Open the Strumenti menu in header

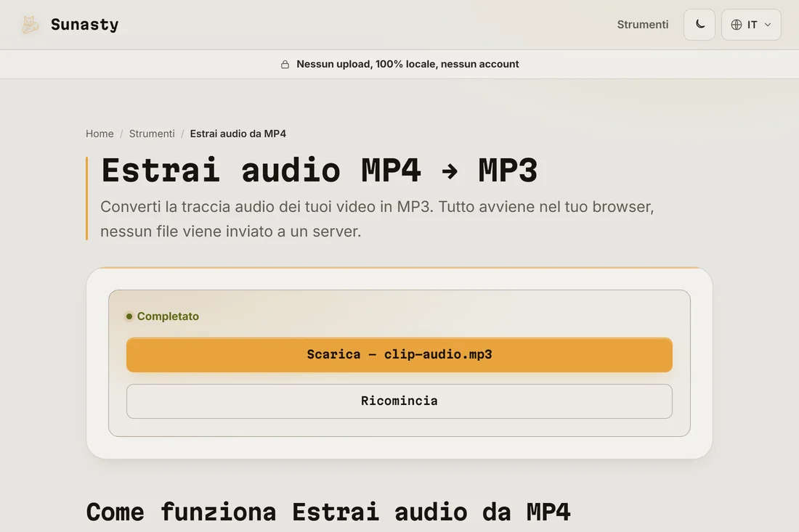tap(643, 25)
